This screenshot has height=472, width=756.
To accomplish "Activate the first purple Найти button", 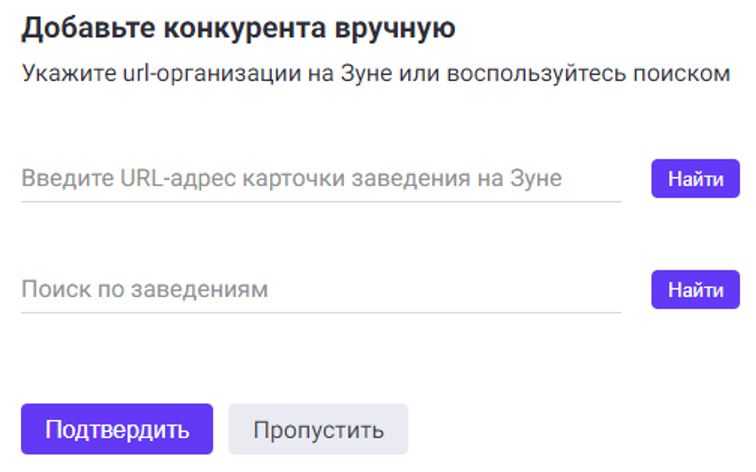I will [695, 179].
